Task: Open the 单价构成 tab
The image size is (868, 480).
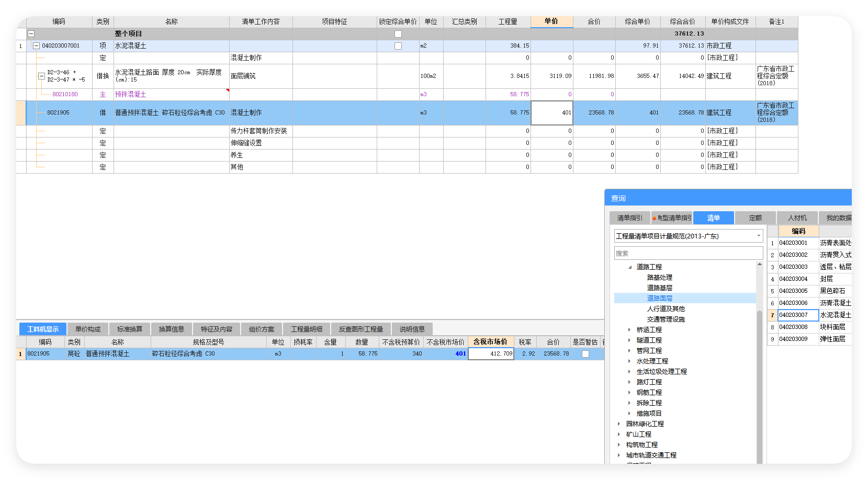Action: (87, 329)
